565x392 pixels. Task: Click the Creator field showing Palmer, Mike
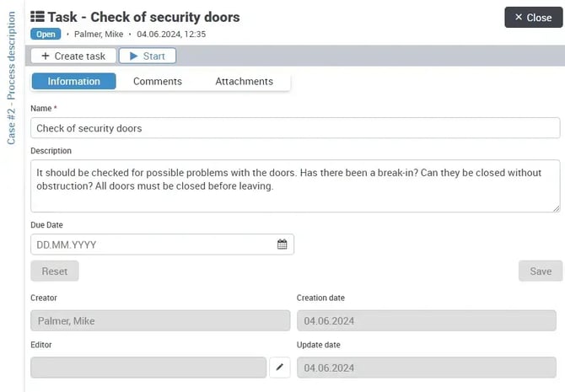click(160, 320)
